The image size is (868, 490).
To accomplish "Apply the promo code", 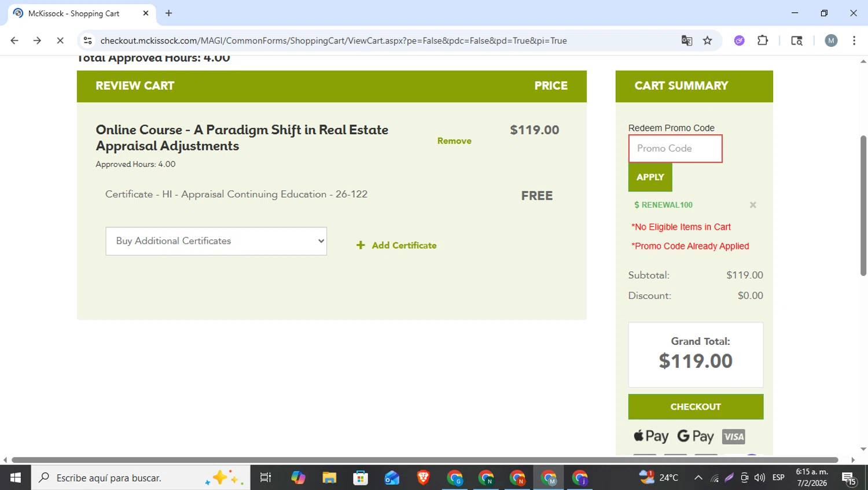I will pos(650,177).
